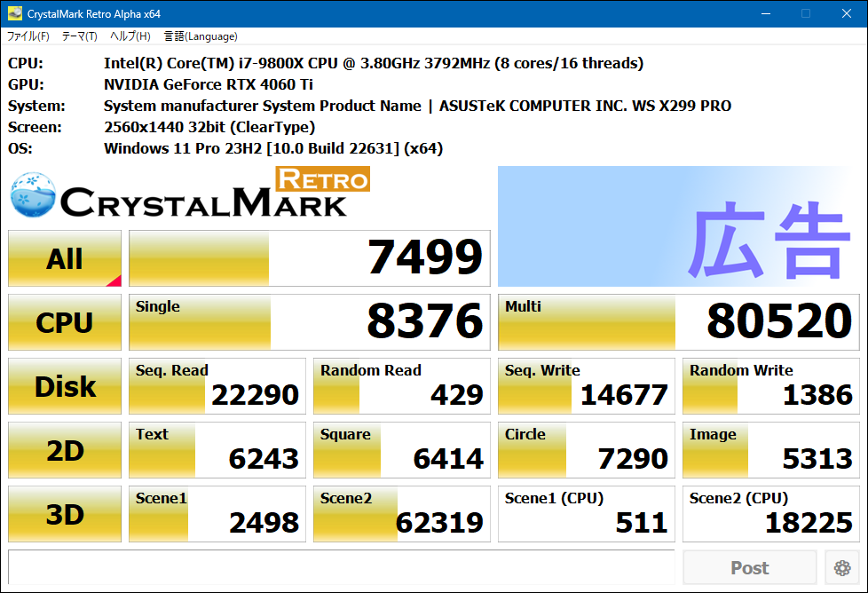Run the 3D benchmark
Screen dimensions: 868x593
click(65, 514)
